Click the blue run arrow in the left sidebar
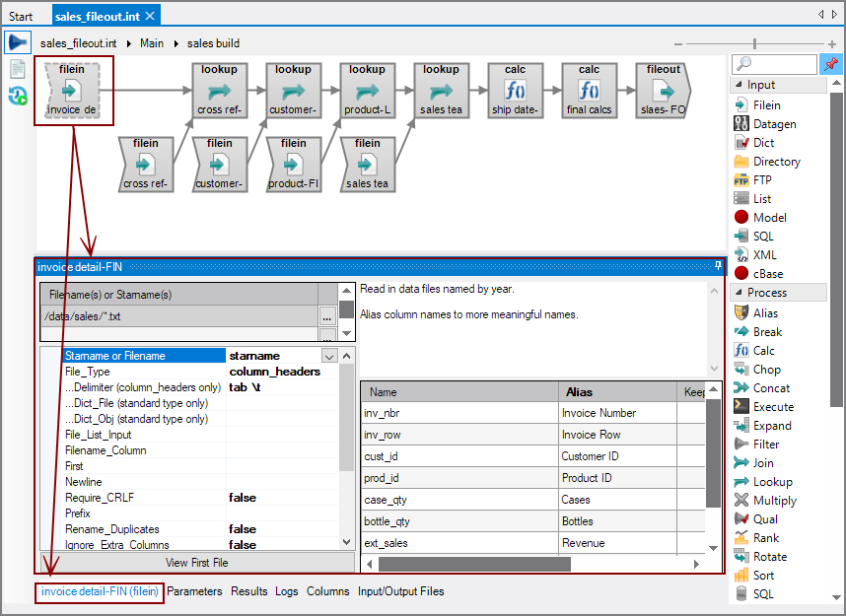This screenshot has width=846, height=616. (17, 41)
